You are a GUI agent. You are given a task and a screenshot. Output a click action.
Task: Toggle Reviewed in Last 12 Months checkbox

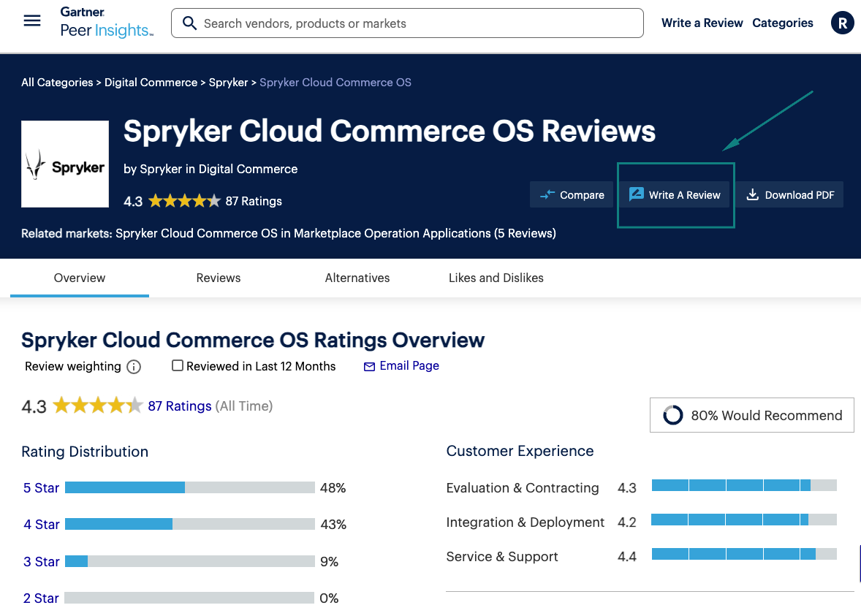178,365
